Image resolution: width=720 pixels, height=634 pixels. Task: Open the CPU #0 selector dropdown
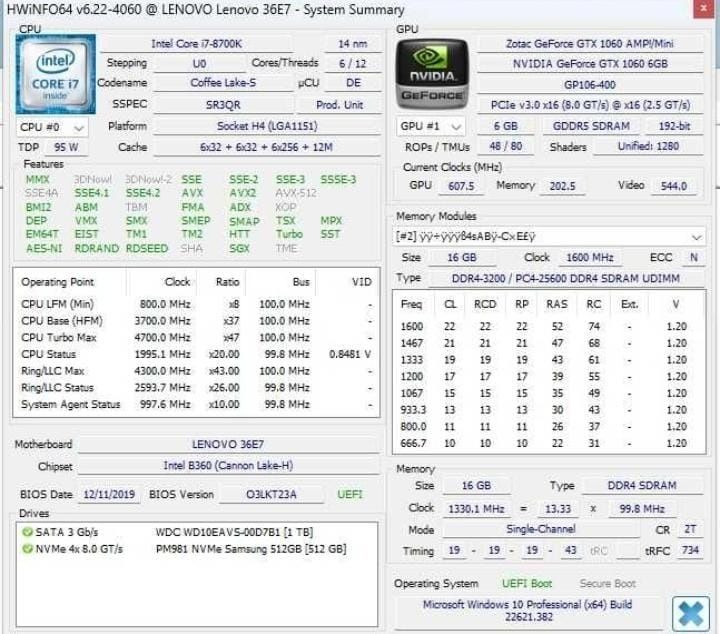(52, 127)
